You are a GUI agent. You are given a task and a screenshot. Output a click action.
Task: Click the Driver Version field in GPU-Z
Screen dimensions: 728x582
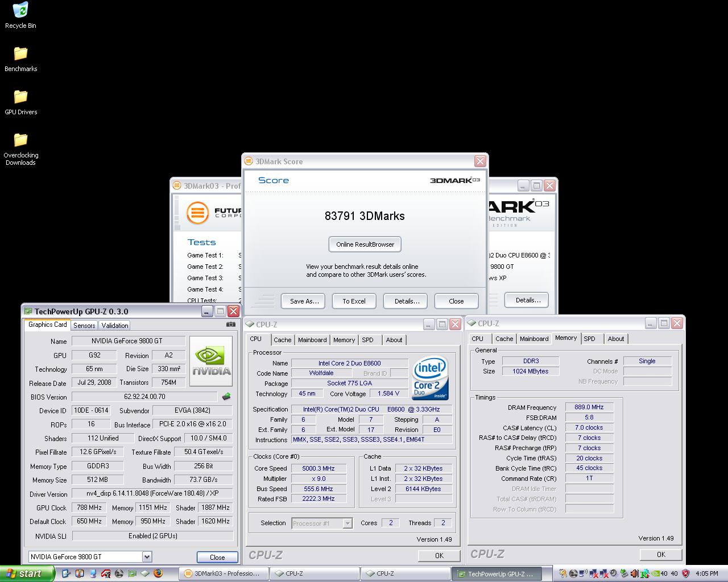[152, 494]
